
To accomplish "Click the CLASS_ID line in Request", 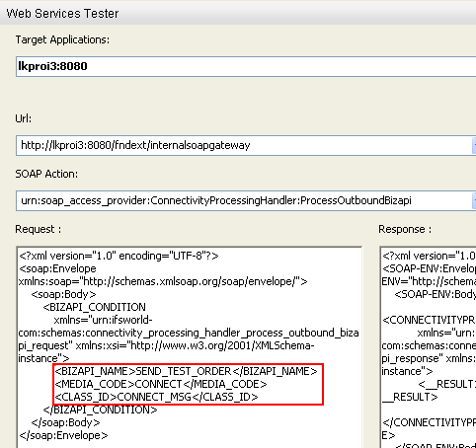I will tap(156, 397).
